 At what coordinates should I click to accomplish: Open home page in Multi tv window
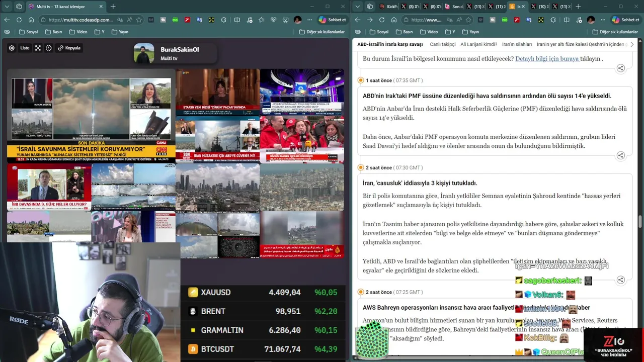(31, 20)
